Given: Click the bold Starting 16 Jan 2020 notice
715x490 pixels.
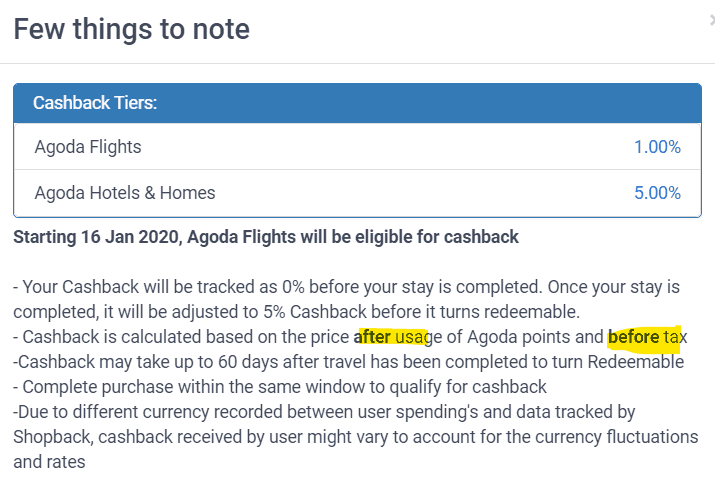Looking at the screenshot, I should [266, 237].
